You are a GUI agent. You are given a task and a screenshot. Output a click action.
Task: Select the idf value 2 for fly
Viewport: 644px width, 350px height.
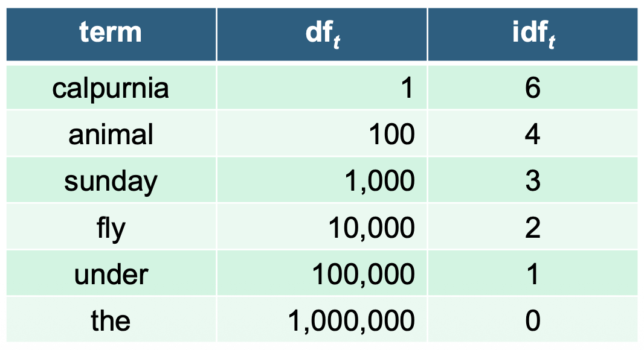point(532,228)
